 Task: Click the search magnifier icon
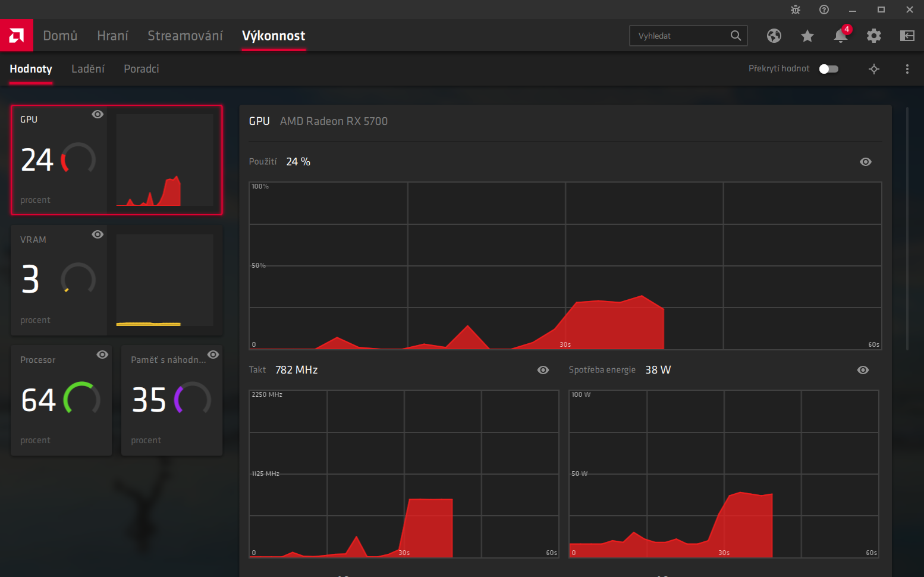tap(736, 36)
